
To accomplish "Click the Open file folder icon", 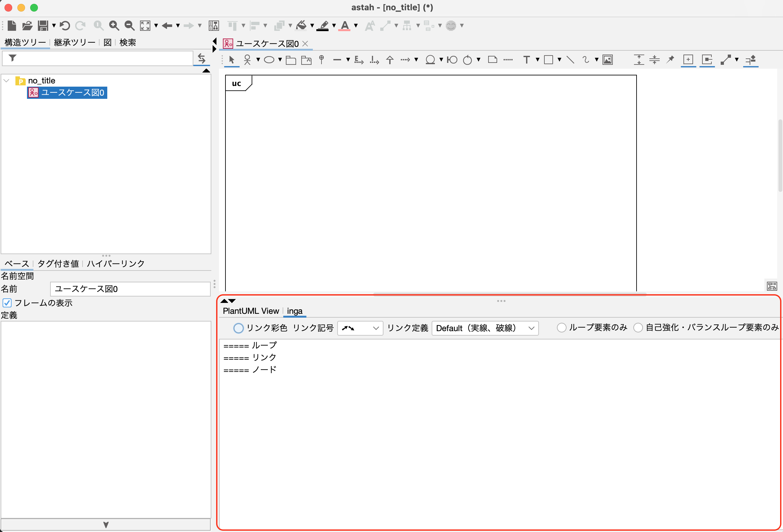I will pyautogui.click(x=27, y=26).
